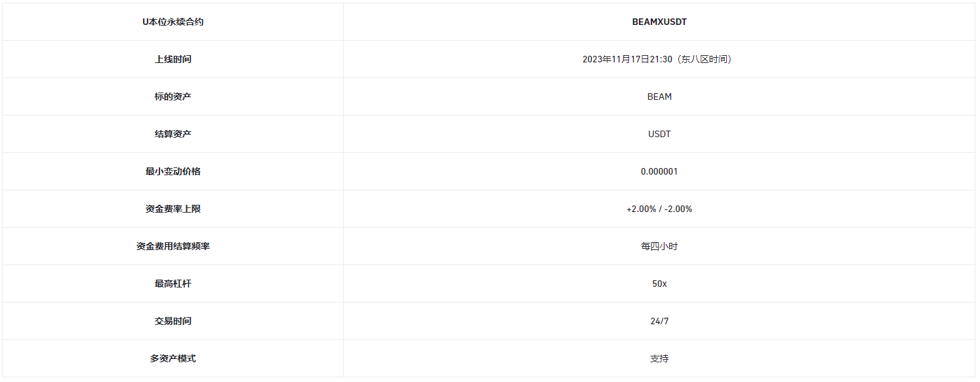Viewport: 980px width, 382px height.
Task: Click the 最小变动价格 row label
Action: click(x=173, y=171)
